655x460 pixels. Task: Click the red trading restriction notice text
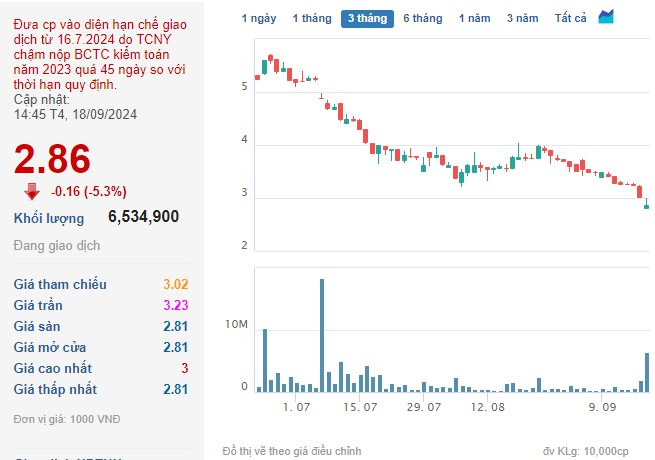click(100, 54)
